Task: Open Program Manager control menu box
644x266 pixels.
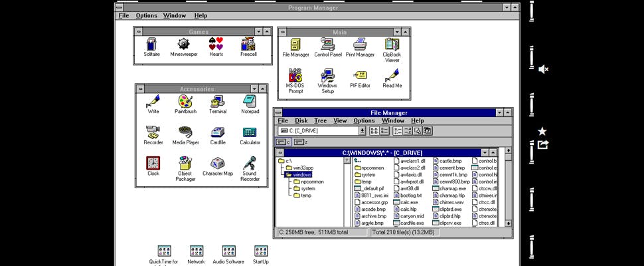Action: [x=119, y=8]
